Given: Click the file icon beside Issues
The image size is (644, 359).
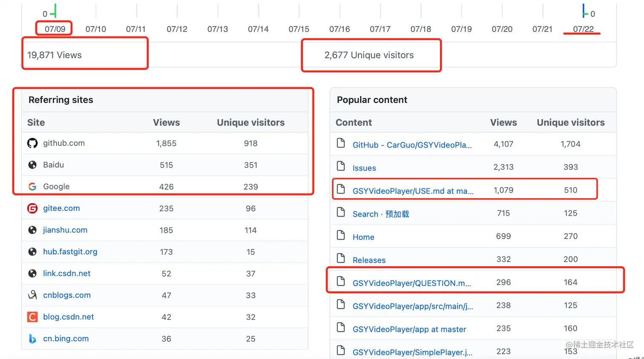Looking at the screenshot, I should pyautogui.click(x=341, y=166).
